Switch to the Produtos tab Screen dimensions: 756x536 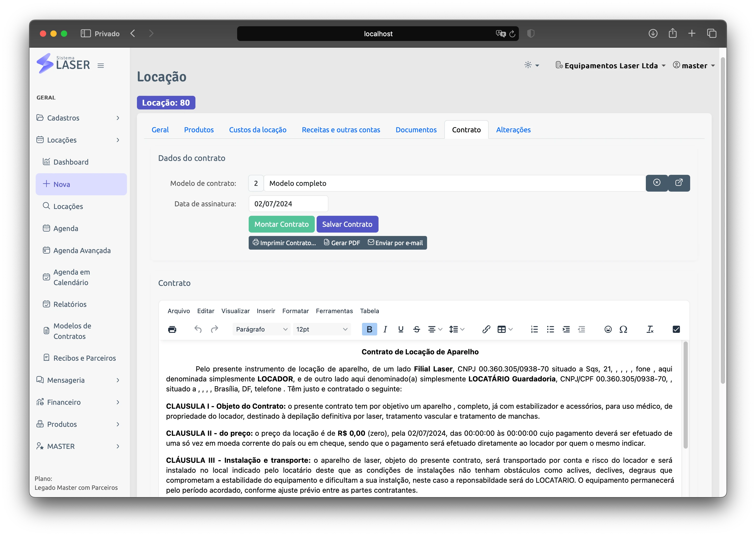pyautogui.click(x=199, y=130)
